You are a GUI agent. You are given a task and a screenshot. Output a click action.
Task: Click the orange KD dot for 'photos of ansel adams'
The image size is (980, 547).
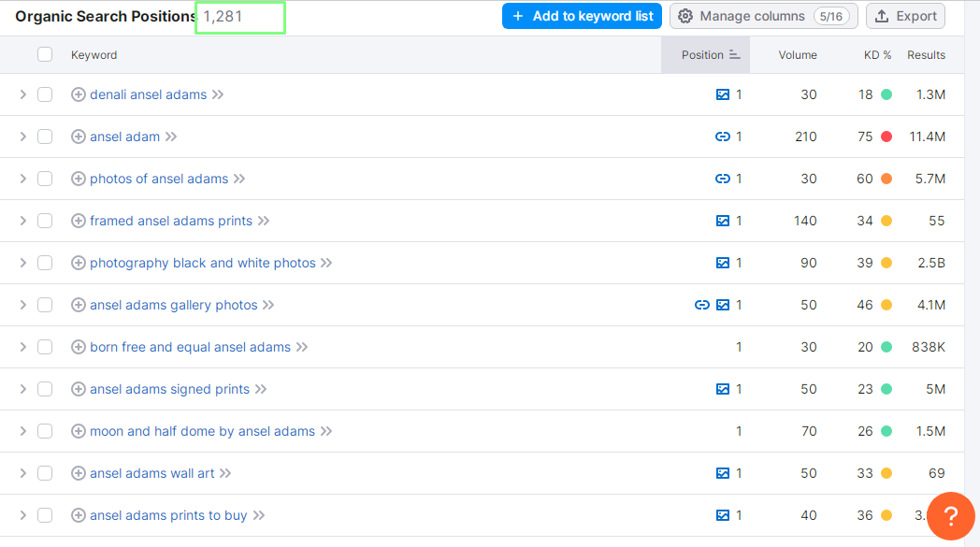[x=886, y=179]
